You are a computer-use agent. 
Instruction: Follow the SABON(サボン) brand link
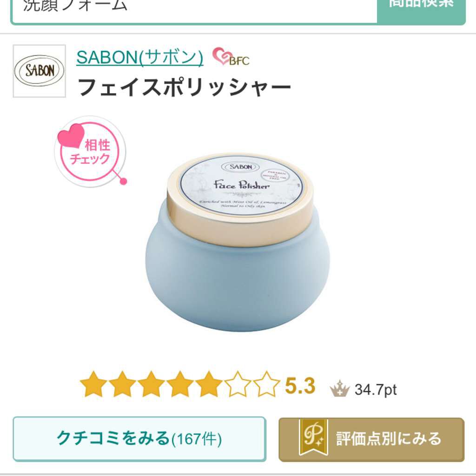click(140, 57)
